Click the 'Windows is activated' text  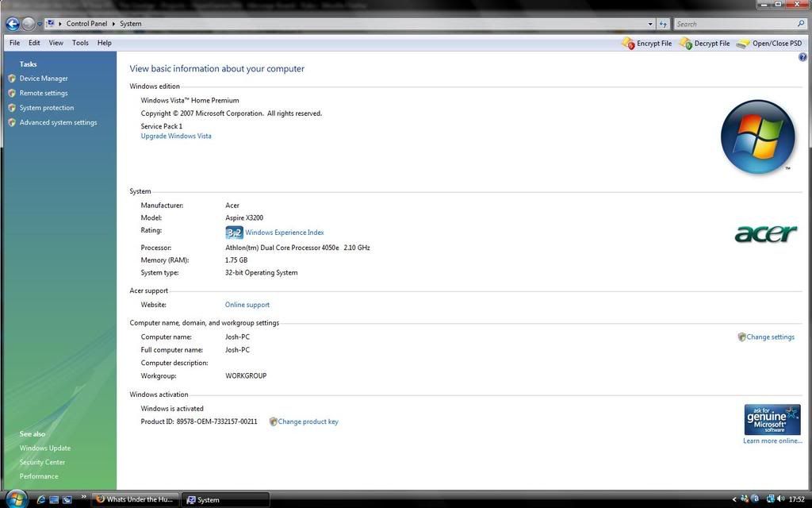[172, 409]
